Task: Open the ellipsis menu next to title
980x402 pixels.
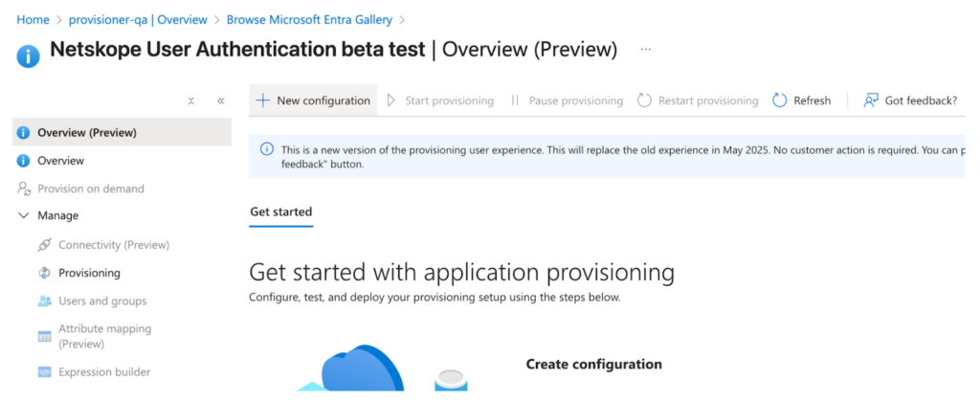Action: coord(646,50)
